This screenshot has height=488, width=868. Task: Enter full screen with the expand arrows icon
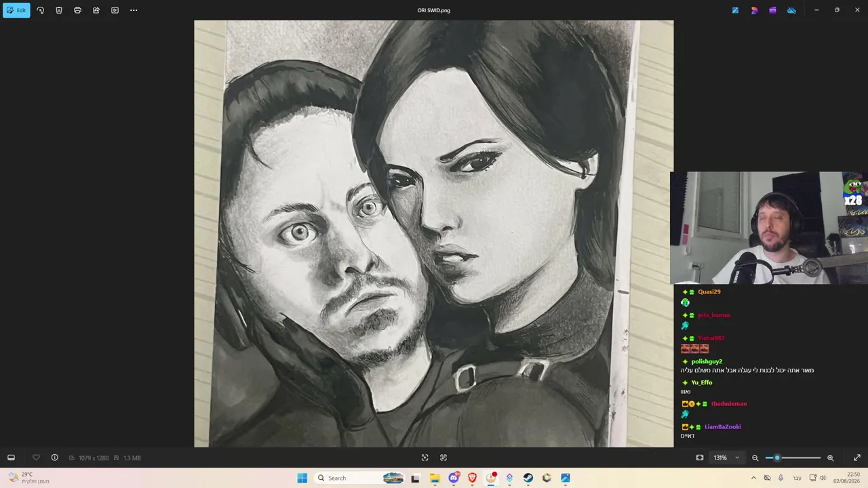point(857,457)
